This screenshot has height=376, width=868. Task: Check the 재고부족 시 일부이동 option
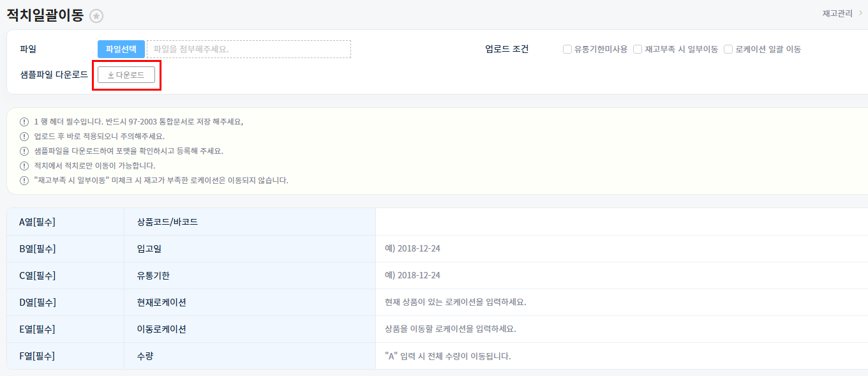point(638,49)
